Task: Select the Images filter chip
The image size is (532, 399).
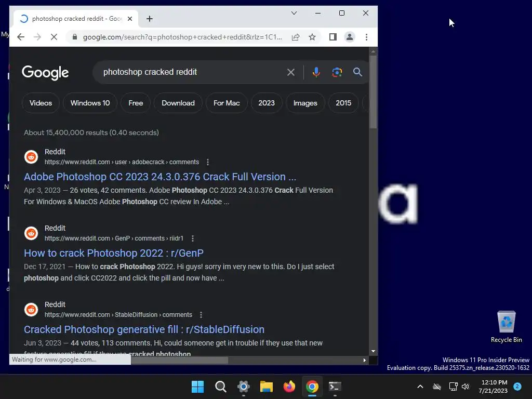Action: 305,103
